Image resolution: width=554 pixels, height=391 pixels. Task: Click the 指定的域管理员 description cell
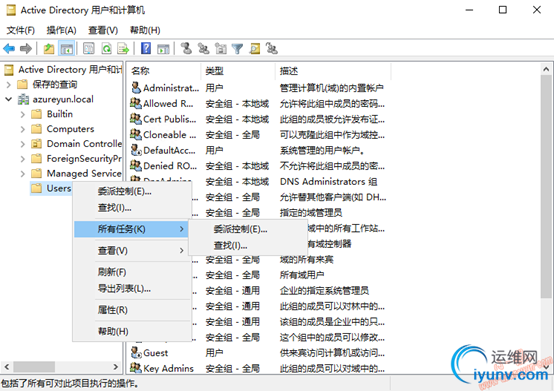point(311,213)
